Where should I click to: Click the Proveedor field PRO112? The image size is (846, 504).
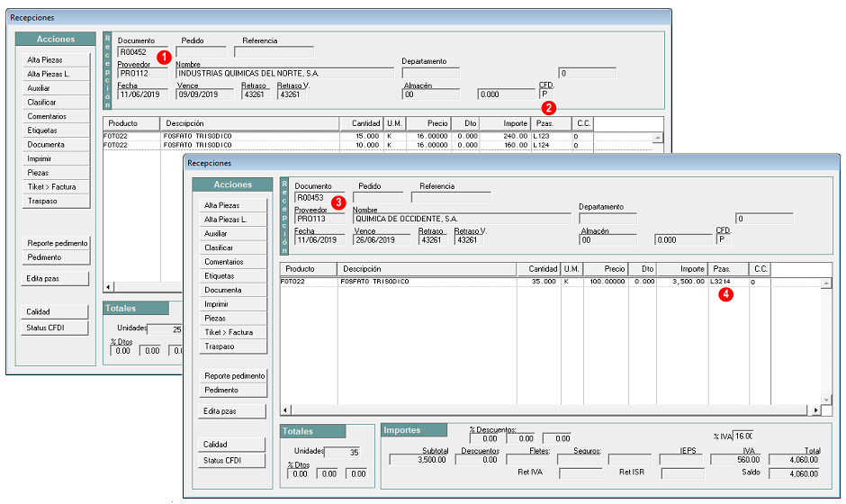(x=142, y=74)
